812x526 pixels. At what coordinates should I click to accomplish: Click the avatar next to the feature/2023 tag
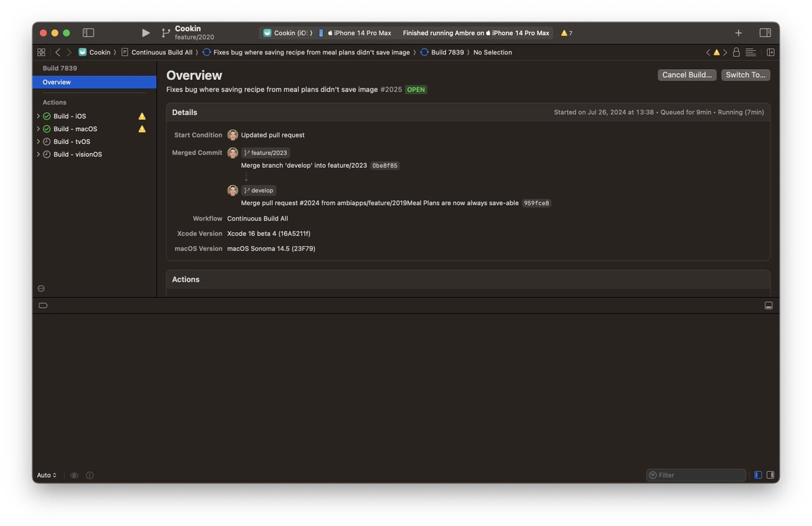pos(233,153)
